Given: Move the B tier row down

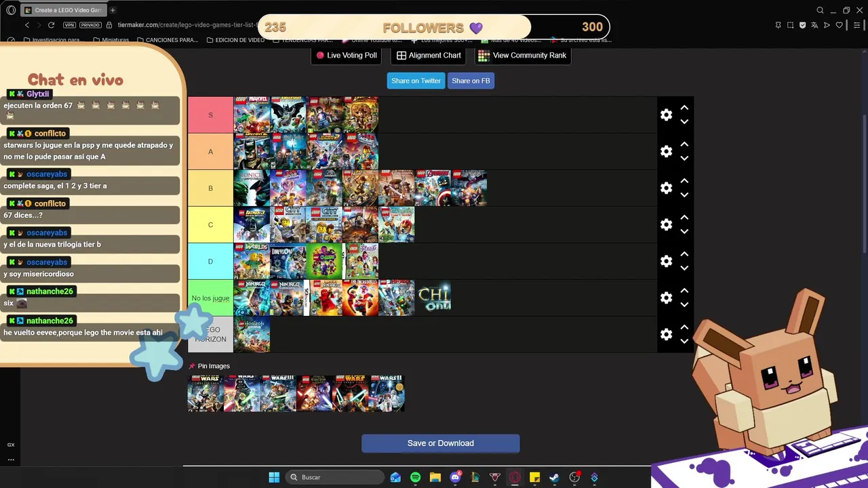Looking at the screenshot, I should pos(684,195).
